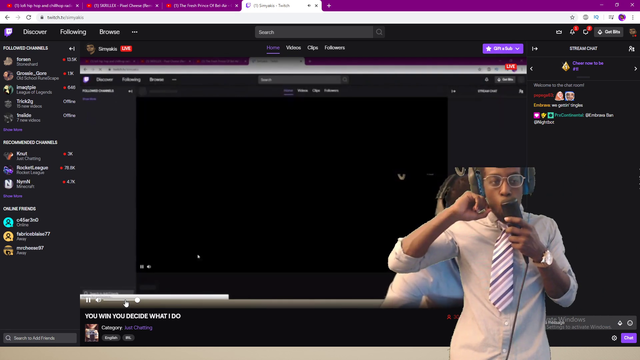This screenshot has width=640, height=360.
Task: Open Just Chatting category link
Action: tap(138, 328)
